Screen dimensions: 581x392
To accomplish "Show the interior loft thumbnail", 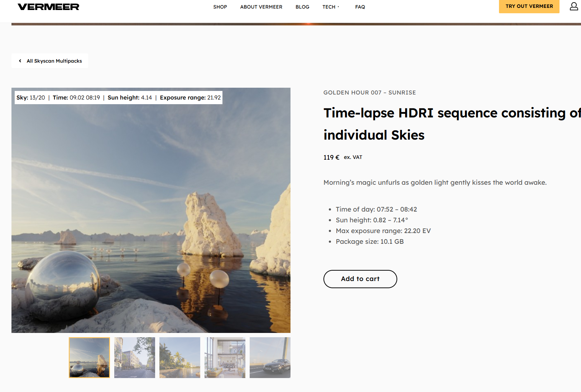I will (225, 358).
